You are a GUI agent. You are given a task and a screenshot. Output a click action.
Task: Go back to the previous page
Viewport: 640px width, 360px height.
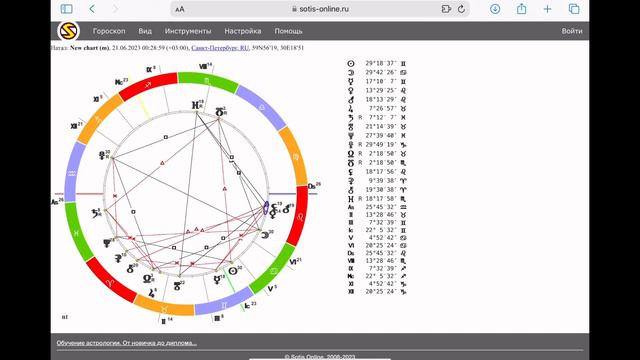click(92, 9)
